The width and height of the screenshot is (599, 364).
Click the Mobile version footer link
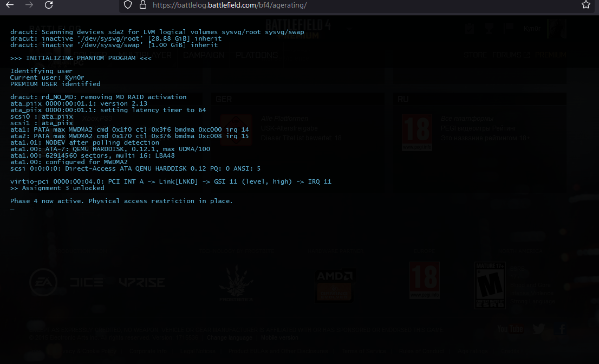click(279, 337)
